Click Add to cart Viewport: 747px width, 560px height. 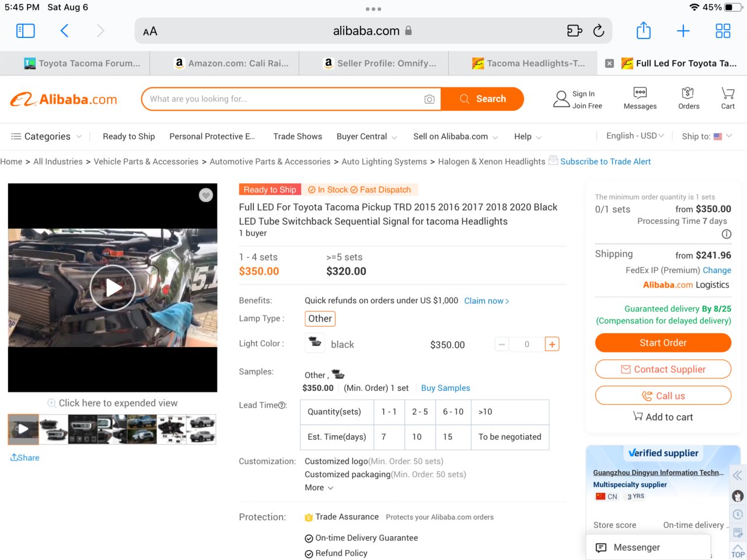tap(663, 417)
